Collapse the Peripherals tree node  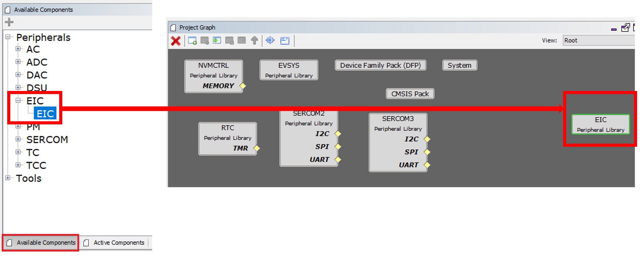point(8,37)
